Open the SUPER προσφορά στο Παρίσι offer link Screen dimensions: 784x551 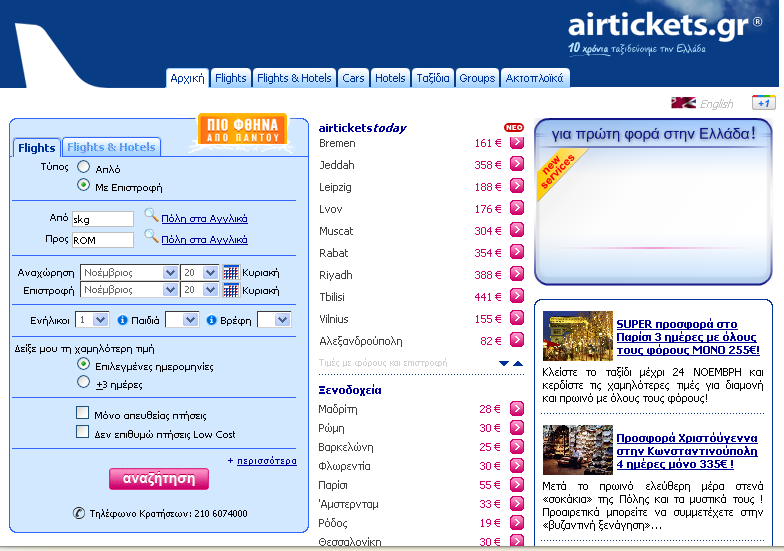(x=688, y=337)
